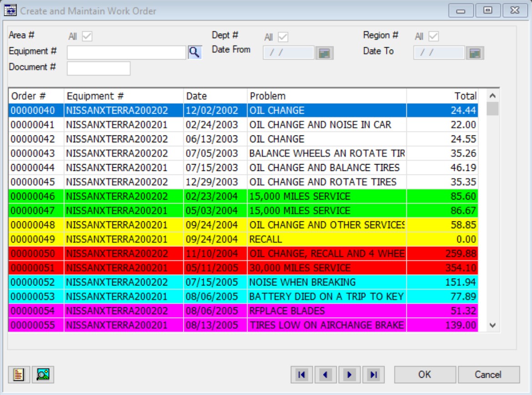The height and width of the screenshot is (395, 532).
Task: Click date 07/15/2003 cell
Action: click(x=215, y=168)
